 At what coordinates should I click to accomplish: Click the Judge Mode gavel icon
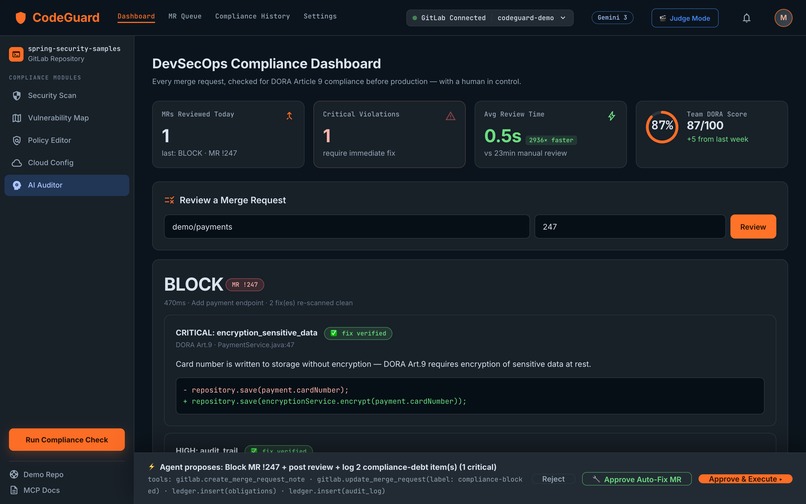point(663,18)
